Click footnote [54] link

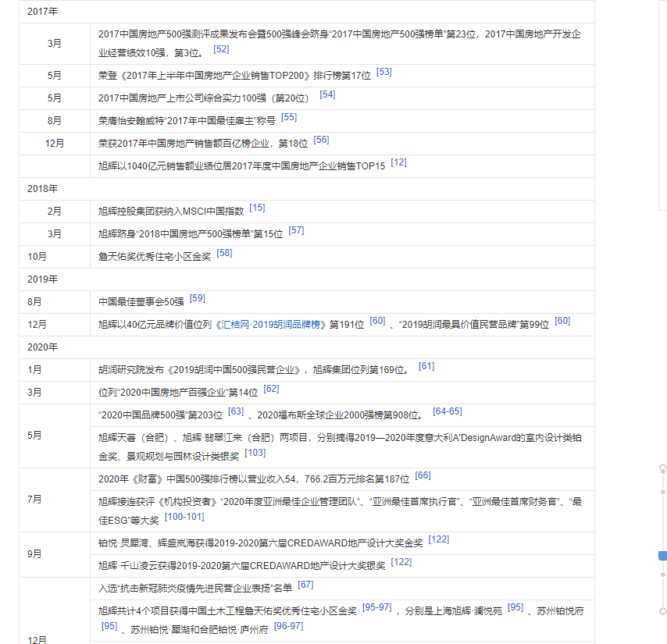pyautogui.click(x=327, y=94)
